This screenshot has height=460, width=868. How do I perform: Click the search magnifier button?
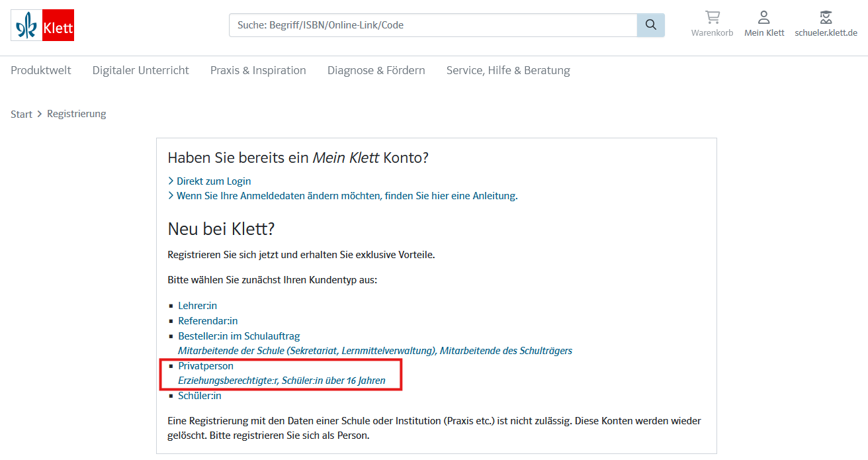(650, 25)
